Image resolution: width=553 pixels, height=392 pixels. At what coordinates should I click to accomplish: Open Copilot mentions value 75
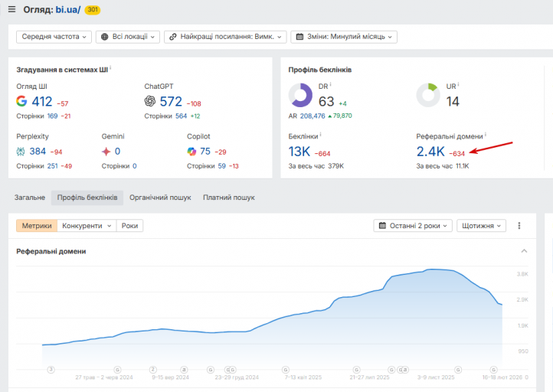pos(205,152)
